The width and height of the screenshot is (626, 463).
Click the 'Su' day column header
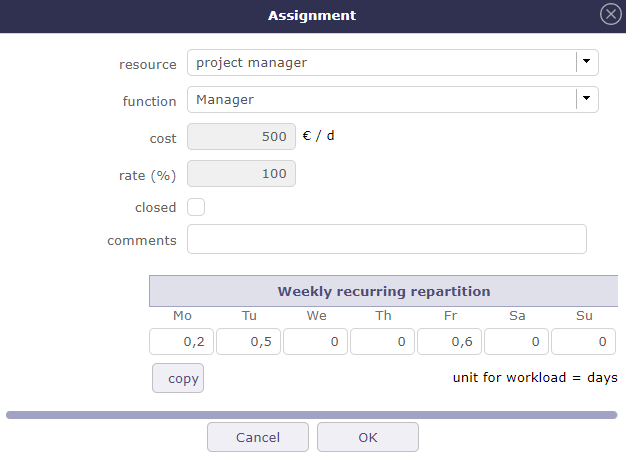point(584,316)
